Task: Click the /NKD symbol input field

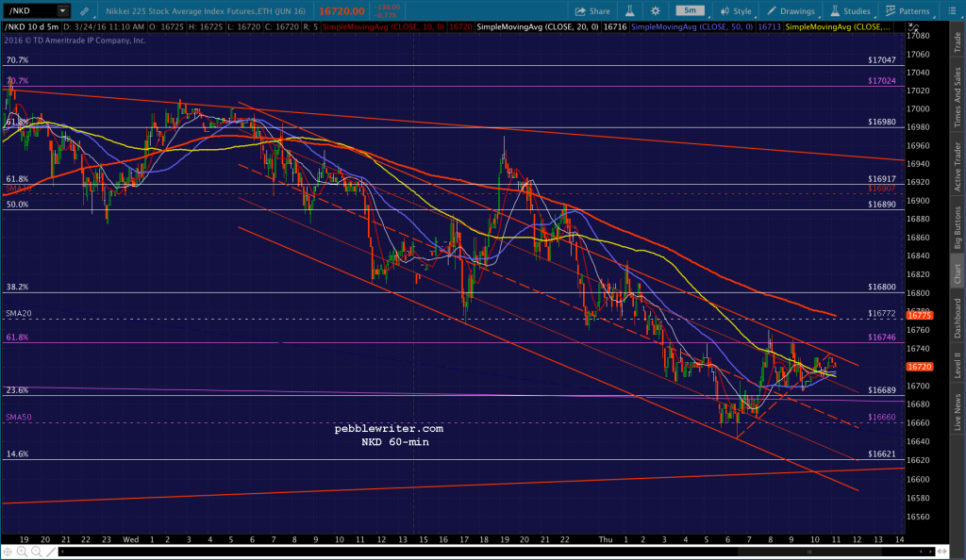Action: [x=31, y=11]
